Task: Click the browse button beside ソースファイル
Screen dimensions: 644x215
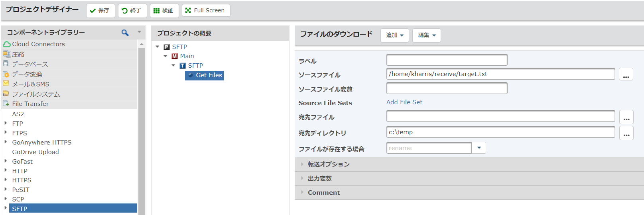Action: 626,74
